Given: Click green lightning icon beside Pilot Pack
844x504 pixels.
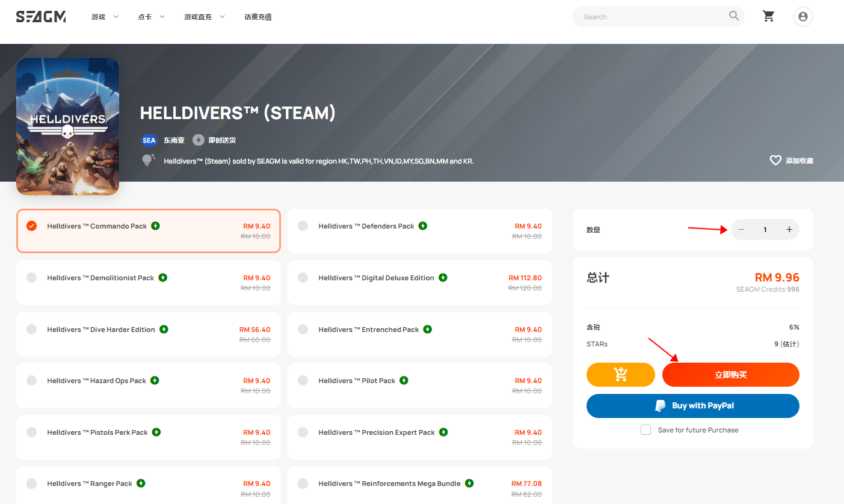Looking at the screenshot, I should coord(404,381).
